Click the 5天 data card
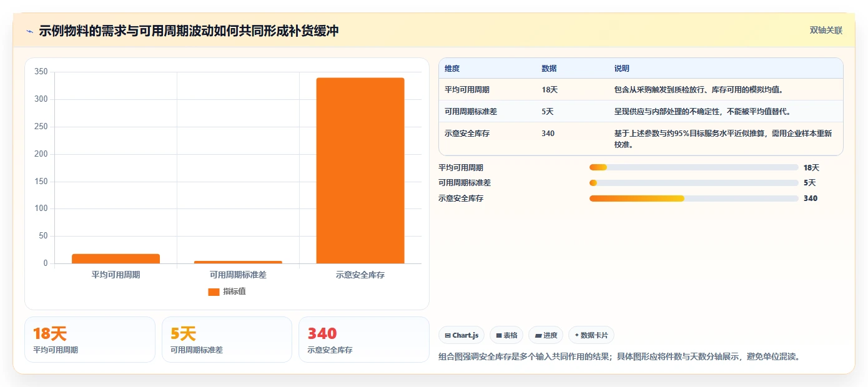The height and width of the screenshot is (387, 868). (227, 340)
